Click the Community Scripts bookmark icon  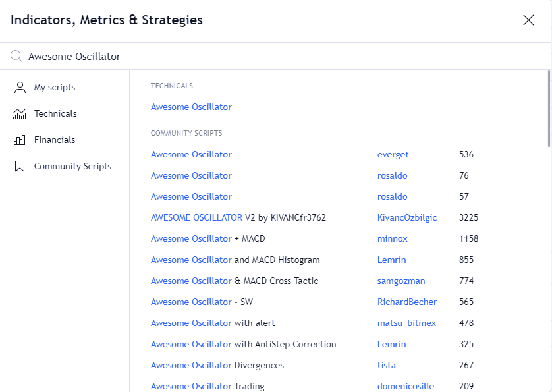[x=20, y=166]
